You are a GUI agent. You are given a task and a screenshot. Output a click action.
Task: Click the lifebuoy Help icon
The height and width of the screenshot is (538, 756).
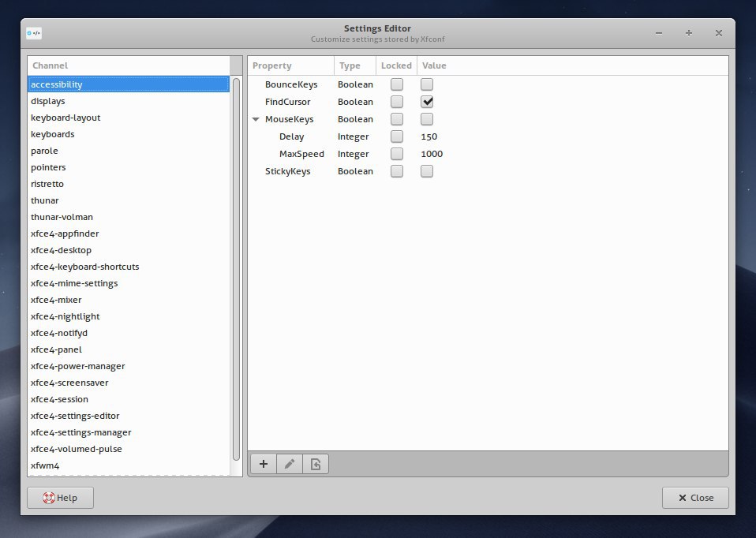point(49,498)
